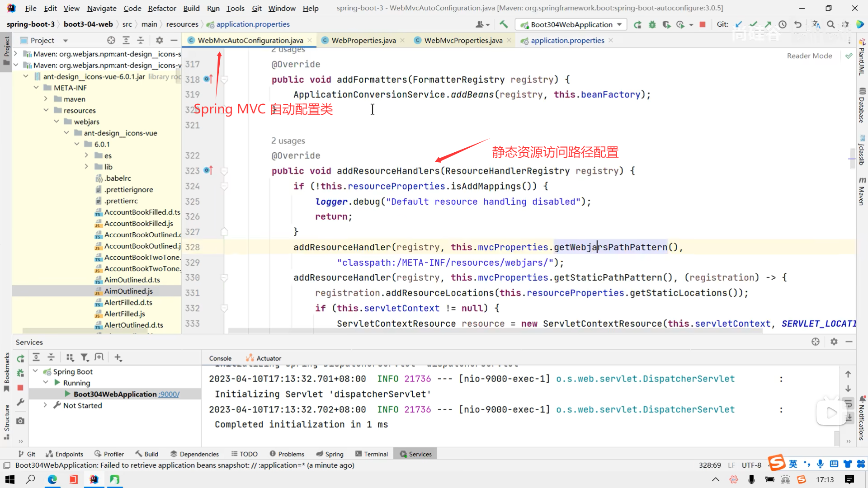Click the Build project hammer icon
Image resolution: width=868 pixels, height=488 pixels.
(x=504, y=24)
